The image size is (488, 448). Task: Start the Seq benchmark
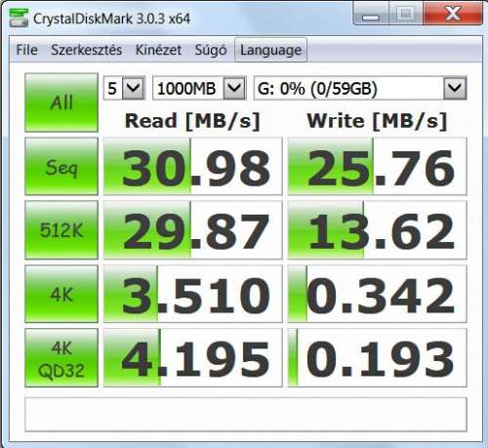coord(61,166)
